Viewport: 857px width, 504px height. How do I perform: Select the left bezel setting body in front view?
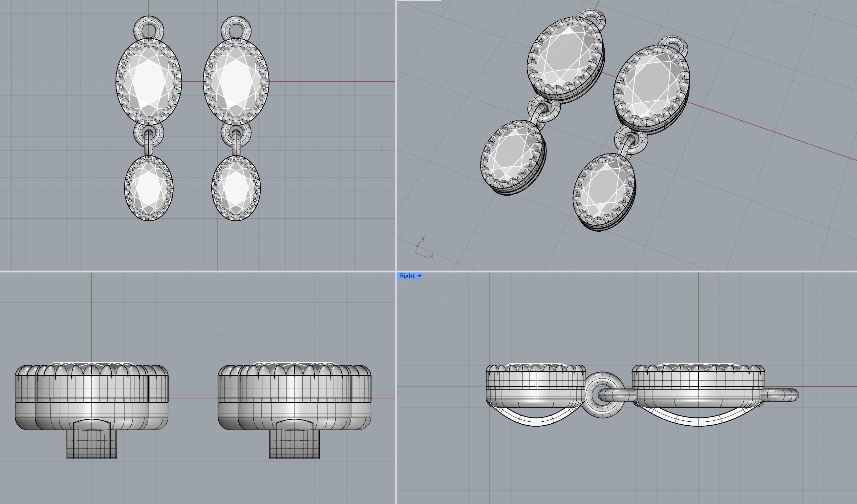(x=92, y=398)
